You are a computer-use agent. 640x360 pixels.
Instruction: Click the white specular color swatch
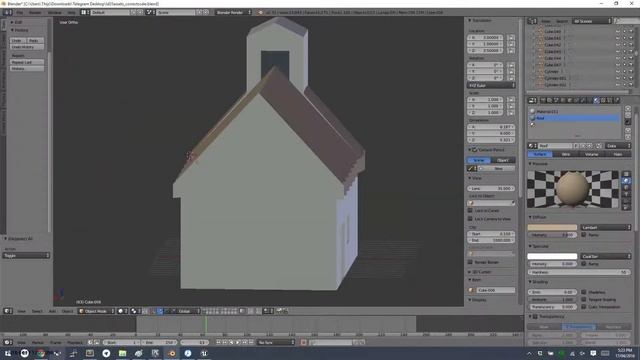552,256
